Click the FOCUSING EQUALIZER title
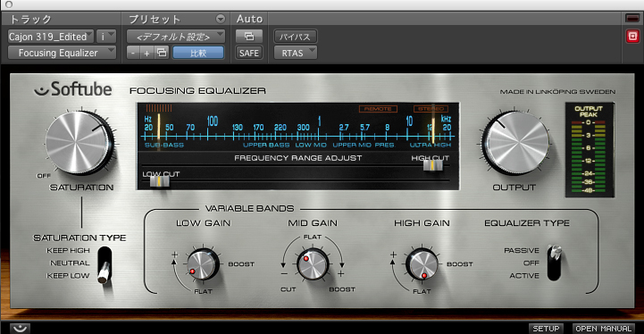 (x=197, y=90)
